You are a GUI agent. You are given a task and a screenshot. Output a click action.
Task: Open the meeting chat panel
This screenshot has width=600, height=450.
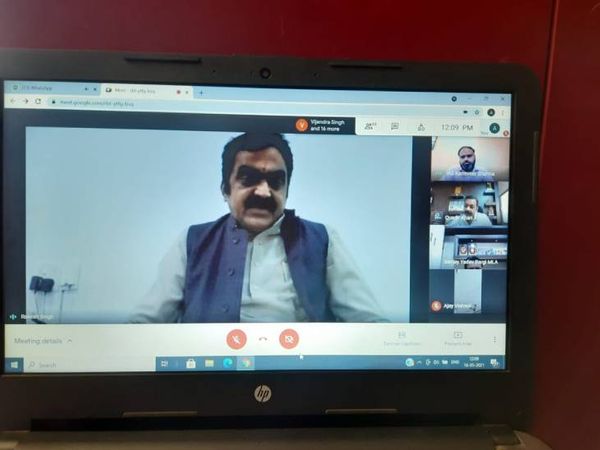(x=395, y=126)
